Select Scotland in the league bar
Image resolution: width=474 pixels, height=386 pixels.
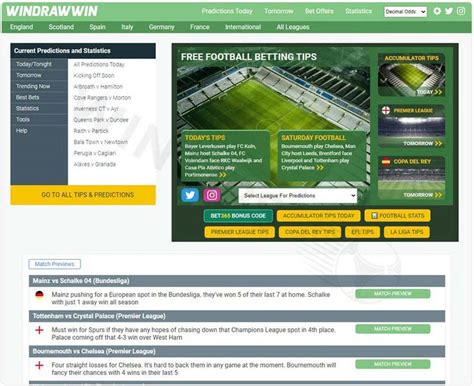(61, 27)
